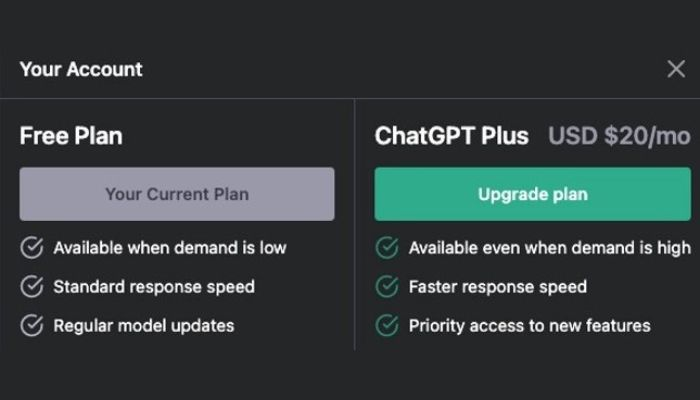The image size is (700, 400).
Task: Select the Your Current Plan button
Action: pos(177,194)
